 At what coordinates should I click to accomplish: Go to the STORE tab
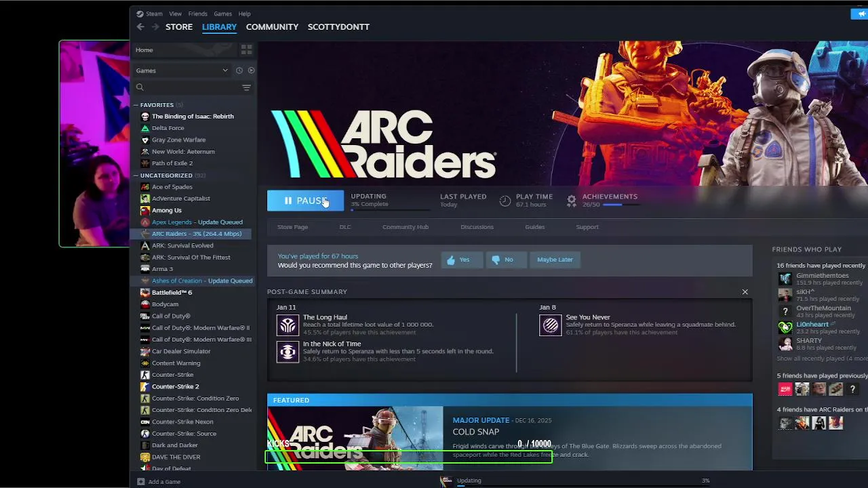pyautogui.click(x=179, y=27)
